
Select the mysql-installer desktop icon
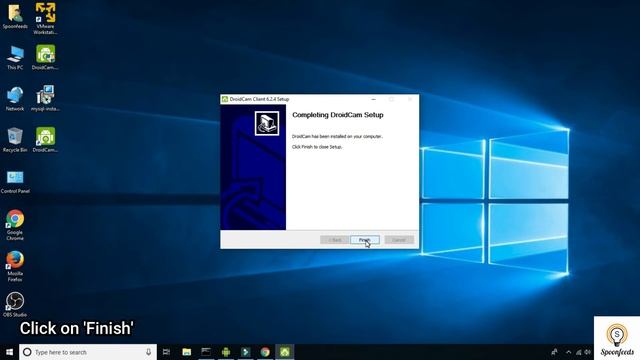[x=45, y=99]
